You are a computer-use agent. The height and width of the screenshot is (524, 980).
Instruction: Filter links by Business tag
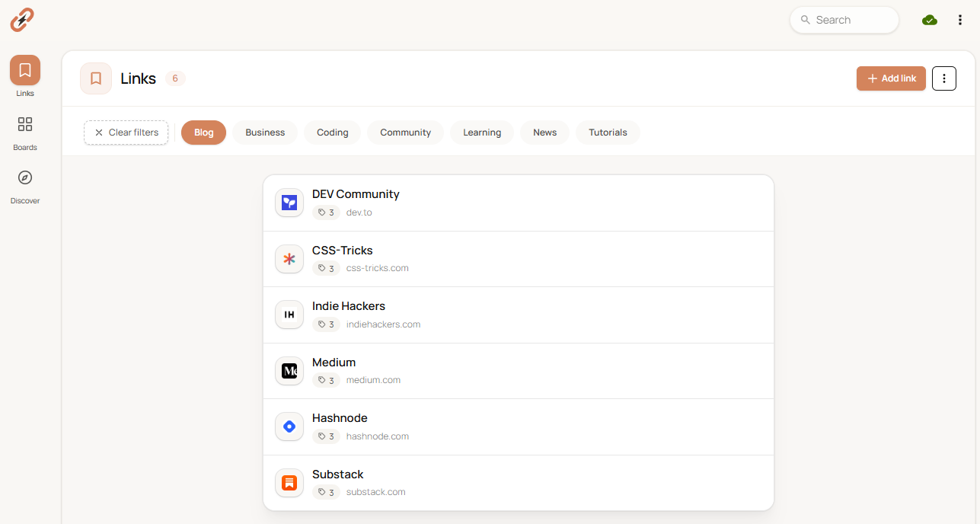pyautogui.click(x=265, y=133)
